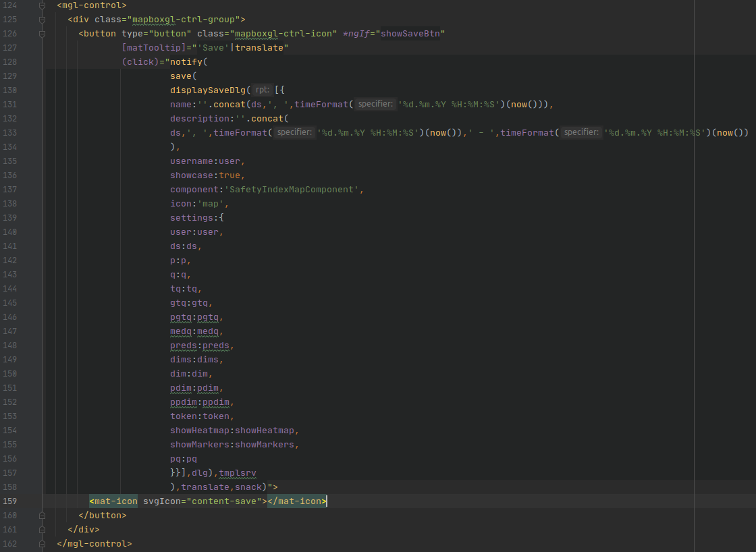Collapse the mgl-control fold at line 124

pyautogui.click(x=42, y=6)
